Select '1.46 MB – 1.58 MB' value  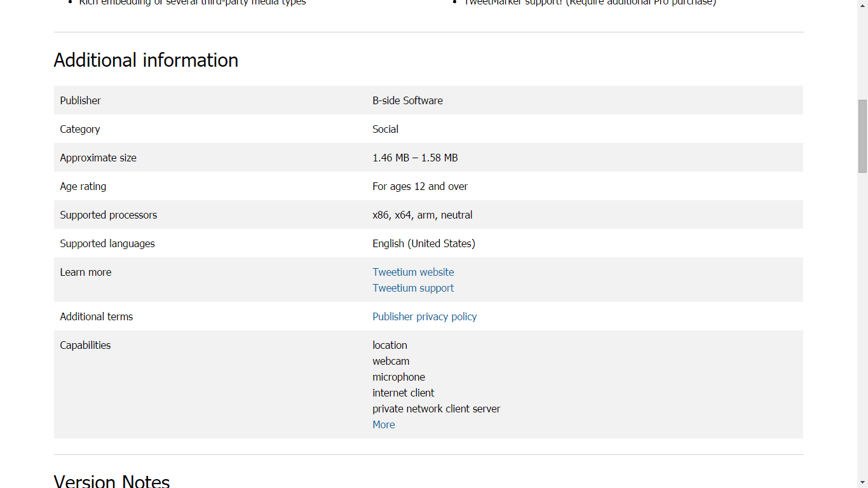pyautogui.click(x=415, y=158)
